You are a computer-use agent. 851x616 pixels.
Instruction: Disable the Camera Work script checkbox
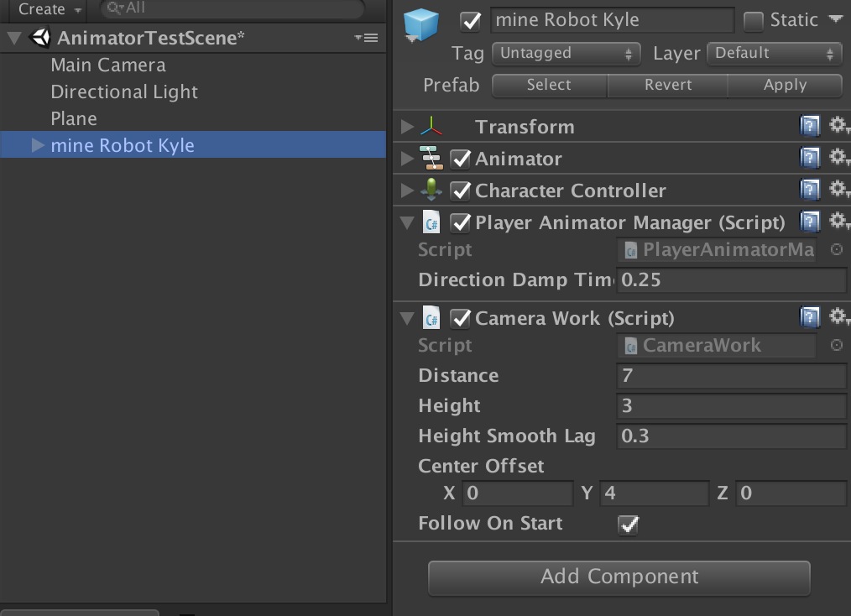pyautogui.click(x=460, y=318)
